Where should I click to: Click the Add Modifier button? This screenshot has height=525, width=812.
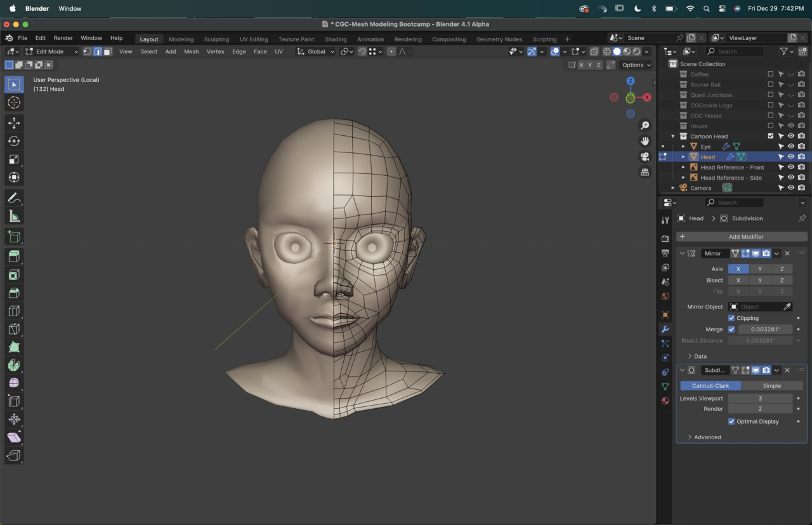745,237
